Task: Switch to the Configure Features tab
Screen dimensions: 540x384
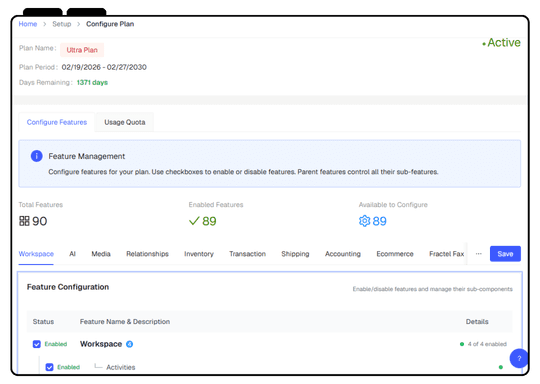Action: (x=57, y=122)
